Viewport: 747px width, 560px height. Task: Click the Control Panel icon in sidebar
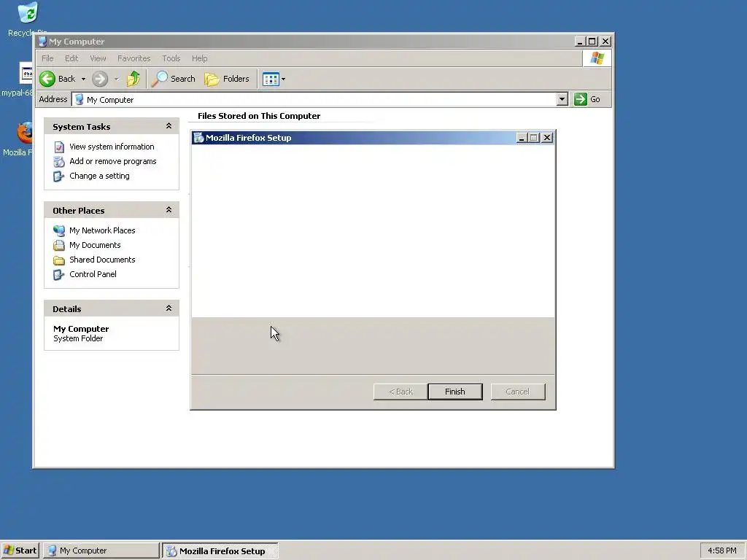pos(58,275)
